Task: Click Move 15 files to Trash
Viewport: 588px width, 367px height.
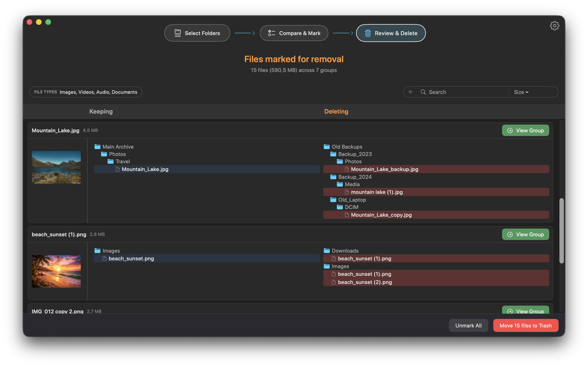Action: click(526, 325)
